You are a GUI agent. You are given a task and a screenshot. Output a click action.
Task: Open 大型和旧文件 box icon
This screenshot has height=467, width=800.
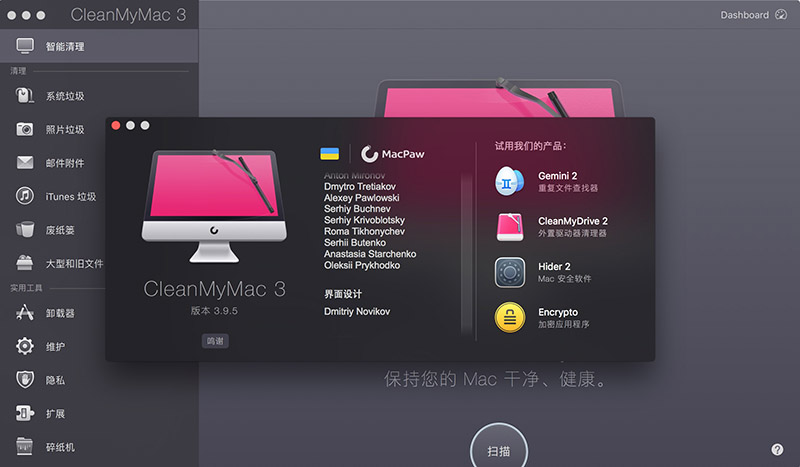coord(24,263)
